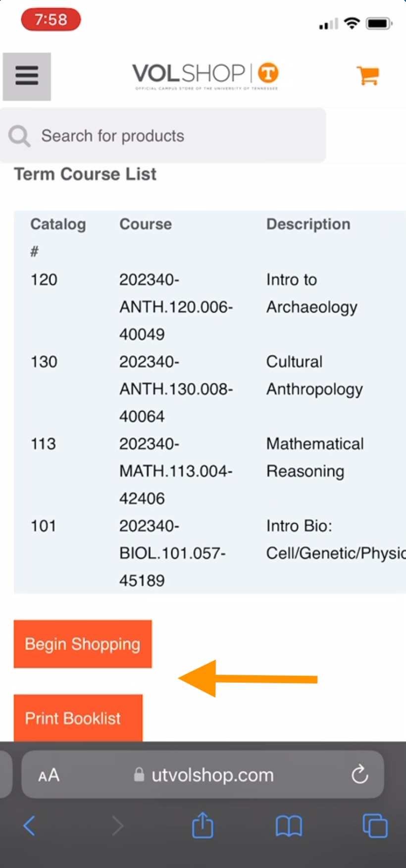Select the Mathematical Reasoning course row
Viewport: 406px width, 868px height.
(x=210, y=471)
